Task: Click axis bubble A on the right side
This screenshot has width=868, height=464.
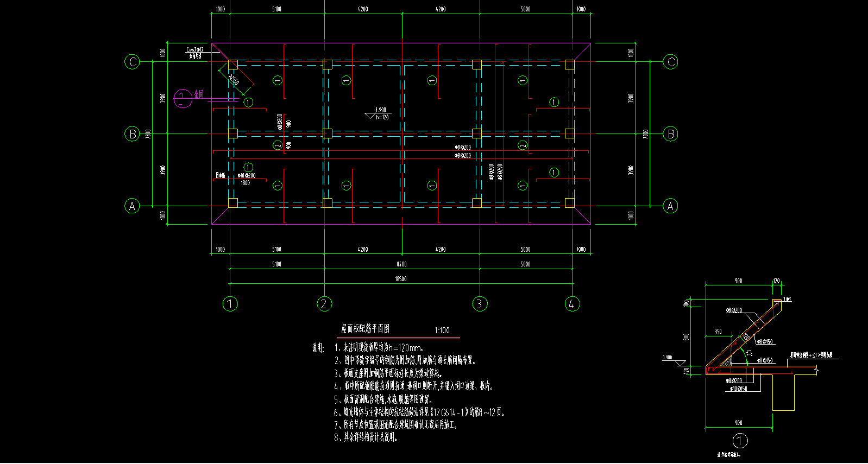Action: 670,206
